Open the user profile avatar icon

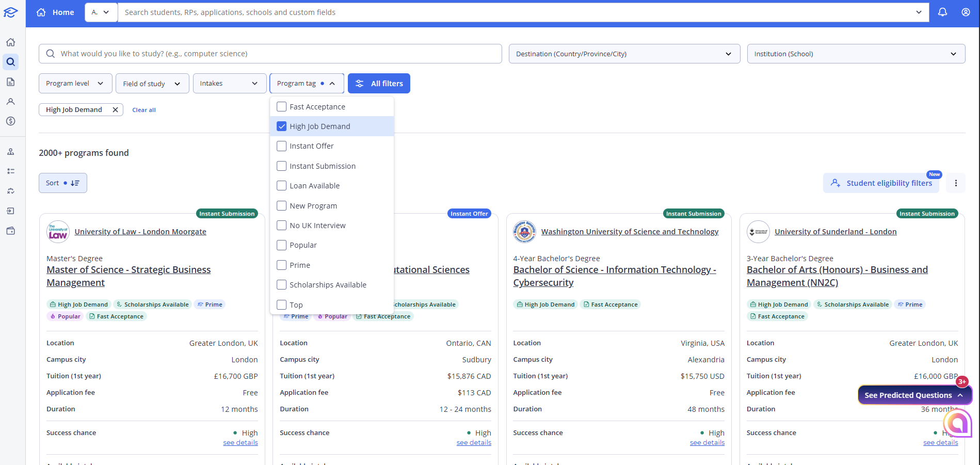pos(965,12)
